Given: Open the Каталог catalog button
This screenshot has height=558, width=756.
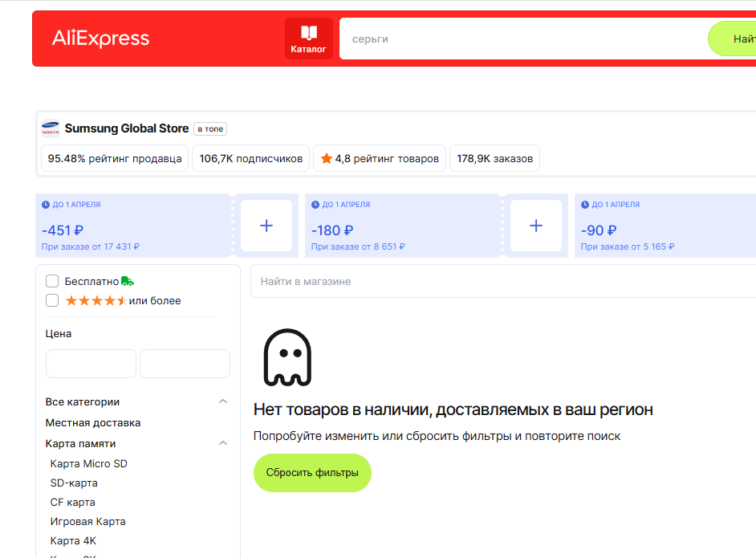Looking at the screenshot, I should click(308, 39).
